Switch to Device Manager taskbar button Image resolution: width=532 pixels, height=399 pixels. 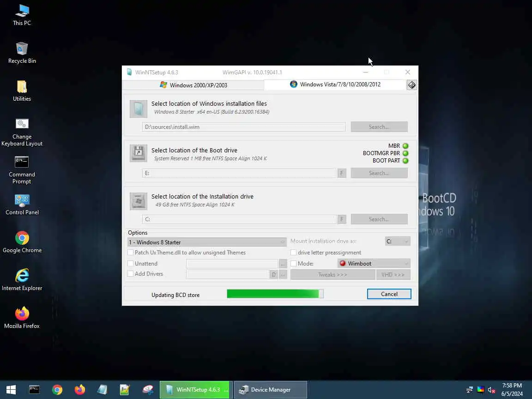click(x=271, y=390)
